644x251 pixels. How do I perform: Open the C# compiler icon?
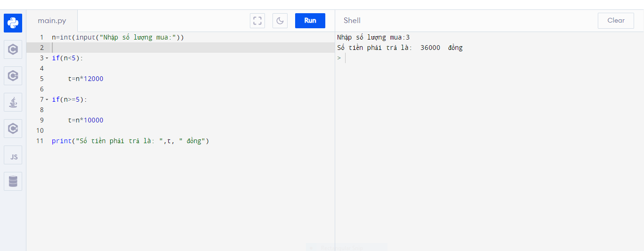[x=13, y=129]
